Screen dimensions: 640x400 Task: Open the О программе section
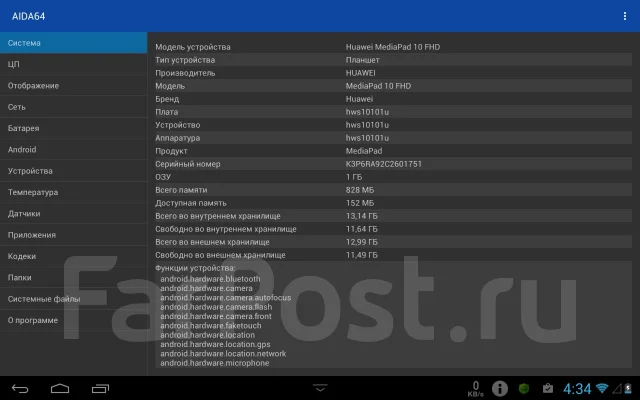[73, 320]
